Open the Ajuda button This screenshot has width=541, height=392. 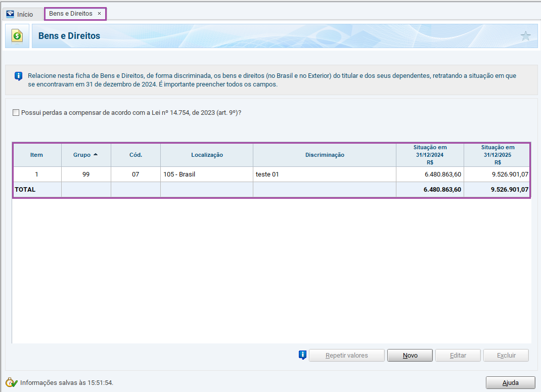pos(510,383)
